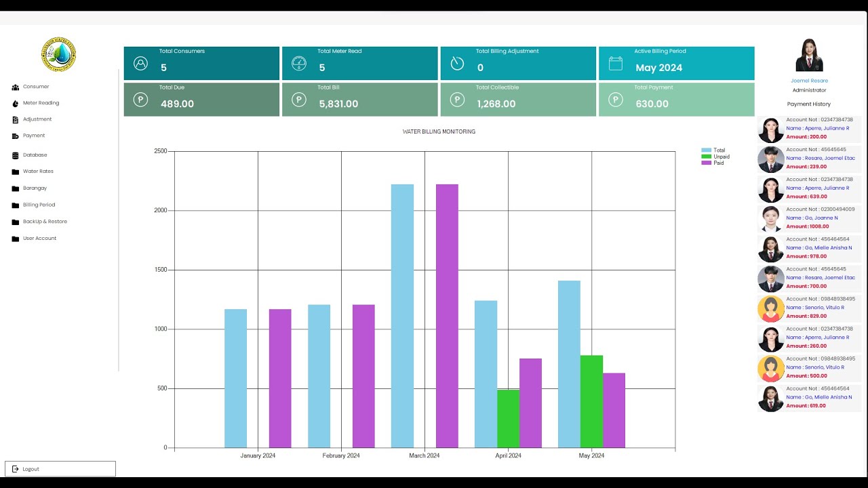Image resolution: width=868 pixels, height=488 pixels.
Task: Click the Total Meter Read gauge icon
Action: [x=299, y=64]
